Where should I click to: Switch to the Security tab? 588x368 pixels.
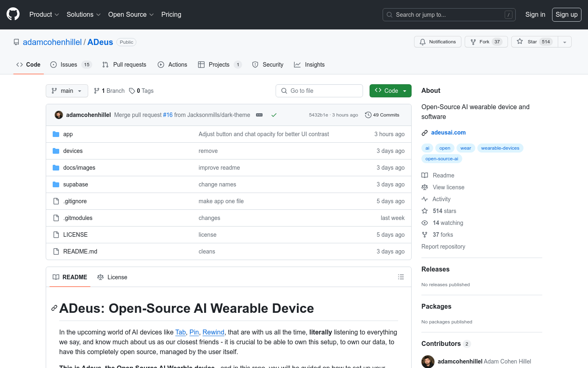click(268, 65)
